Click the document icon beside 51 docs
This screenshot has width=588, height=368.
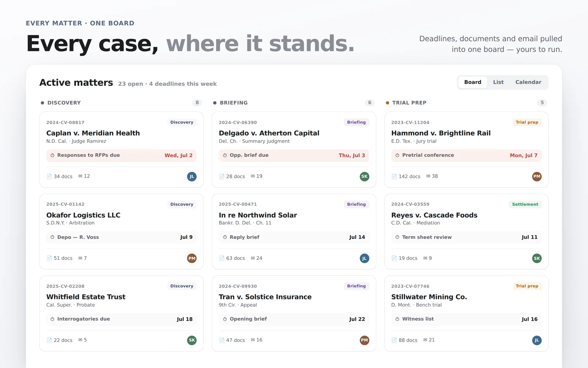click(x=49, y=258)
